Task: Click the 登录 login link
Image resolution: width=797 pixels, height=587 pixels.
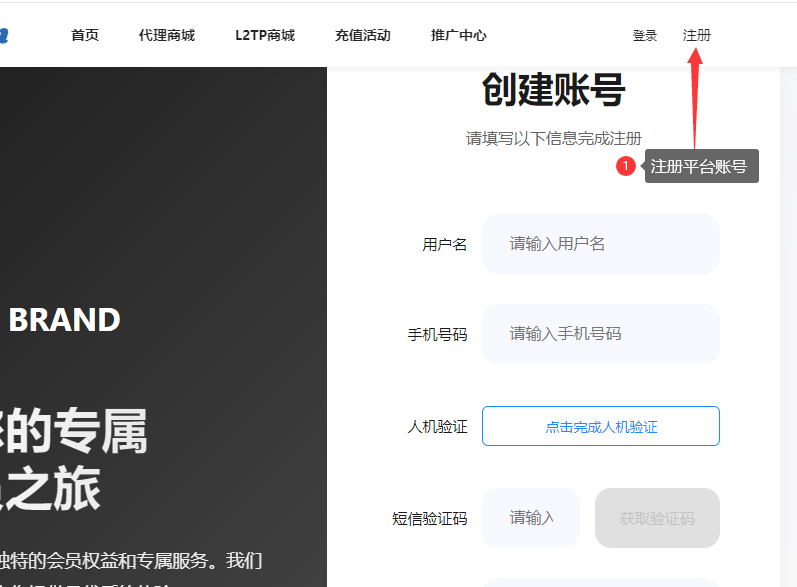Action: pyautogui.click(x=645, y=36)
